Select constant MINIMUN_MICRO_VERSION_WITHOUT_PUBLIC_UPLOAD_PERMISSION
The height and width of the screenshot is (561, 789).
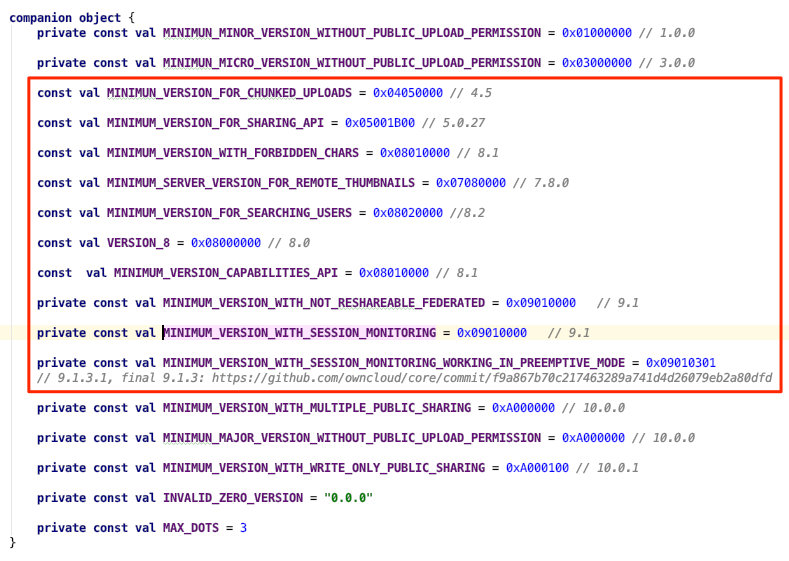352,63
